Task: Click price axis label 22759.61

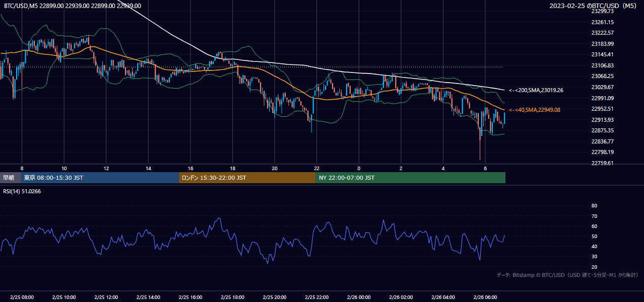Action: tap(602, 163)
